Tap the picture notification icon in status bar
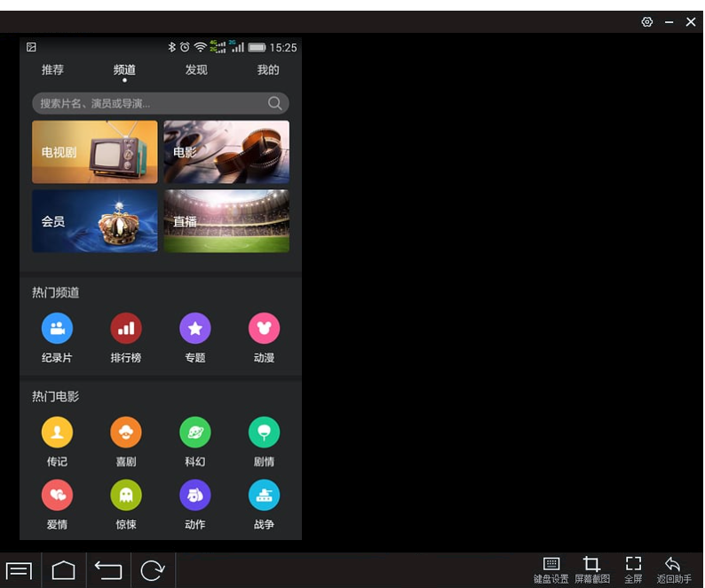The height and width of the screenshot is (588, 705). point(31,47)
